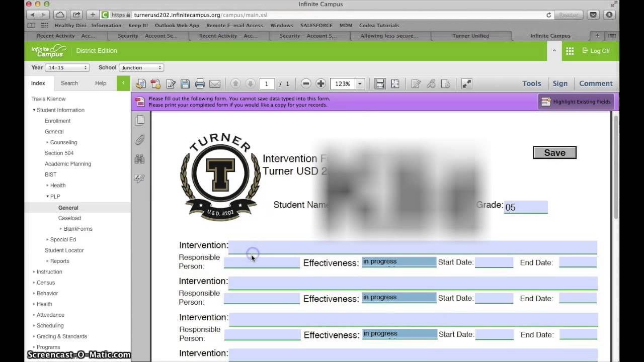Toggle Highlight Existing Fields
Screen dimensions: 644x362
click(576, 102)
